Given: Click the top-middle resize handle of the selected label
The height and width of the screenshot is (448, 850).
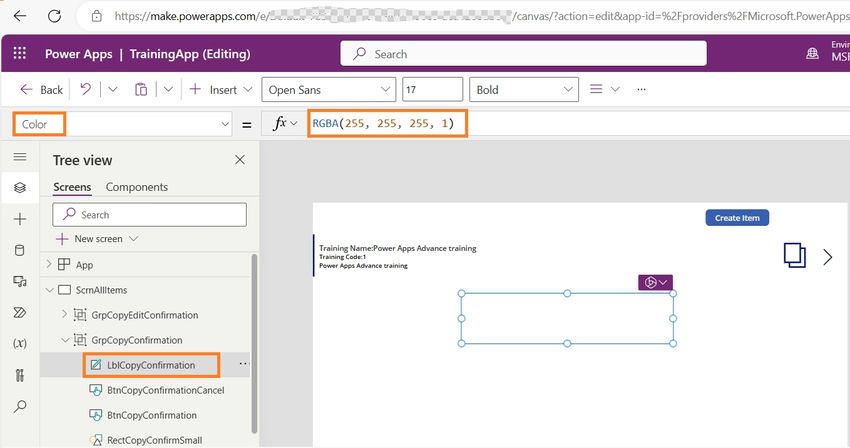Looking at the screenshot, I should (567, 293).
